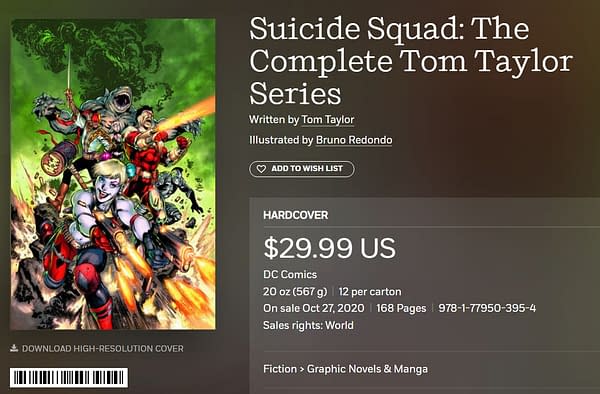Click the 20 oz (567 g) weight
Viewport: 600px width, 394px height.
click(295, 291)
